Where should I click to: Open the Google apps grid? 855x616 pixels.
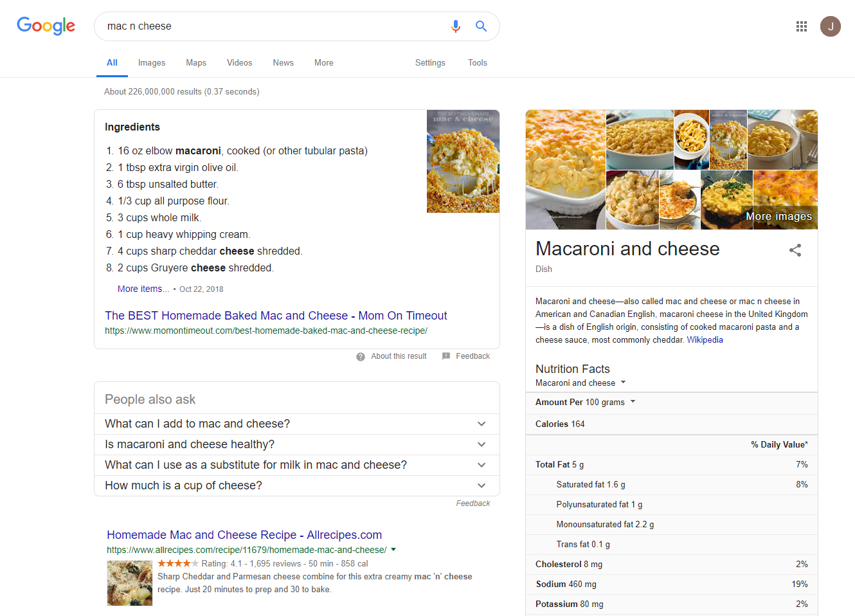point(801,26)
